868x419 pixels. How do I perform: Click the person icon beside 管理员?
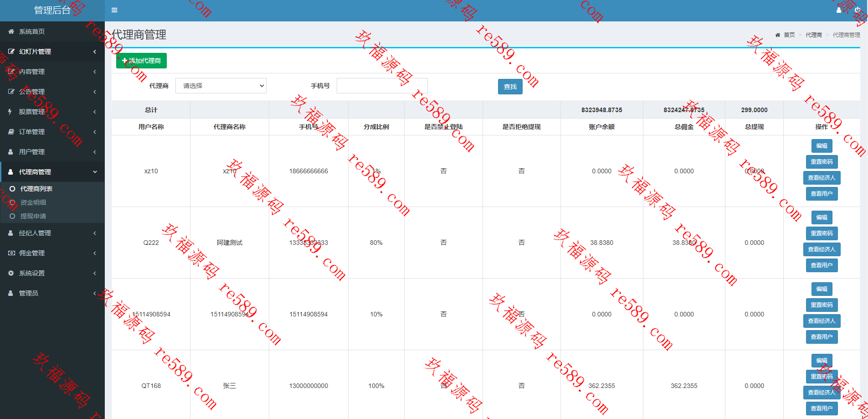pos(10,293)
